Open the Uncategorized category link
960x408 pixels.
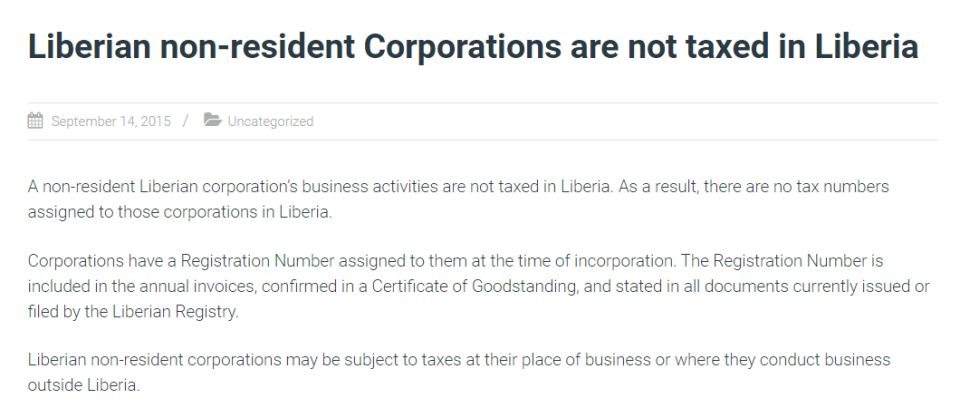coord(270,122)
